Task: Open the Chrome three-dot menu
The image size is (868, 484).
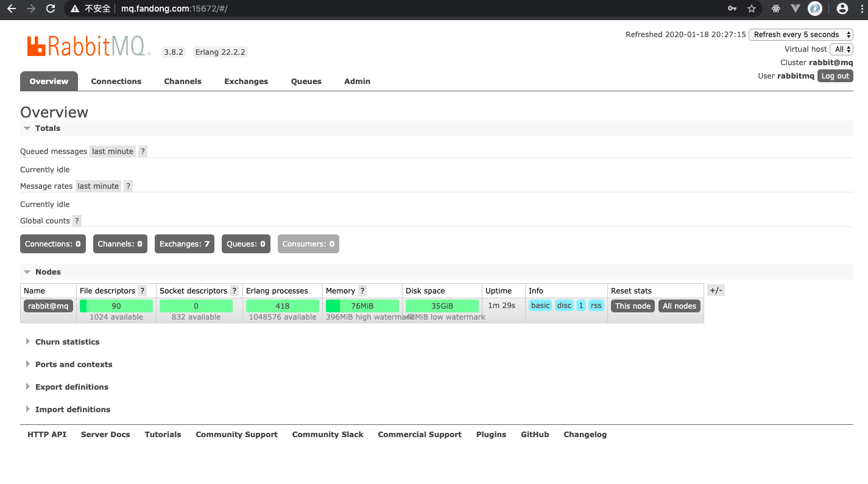Action: pos(861,9)
